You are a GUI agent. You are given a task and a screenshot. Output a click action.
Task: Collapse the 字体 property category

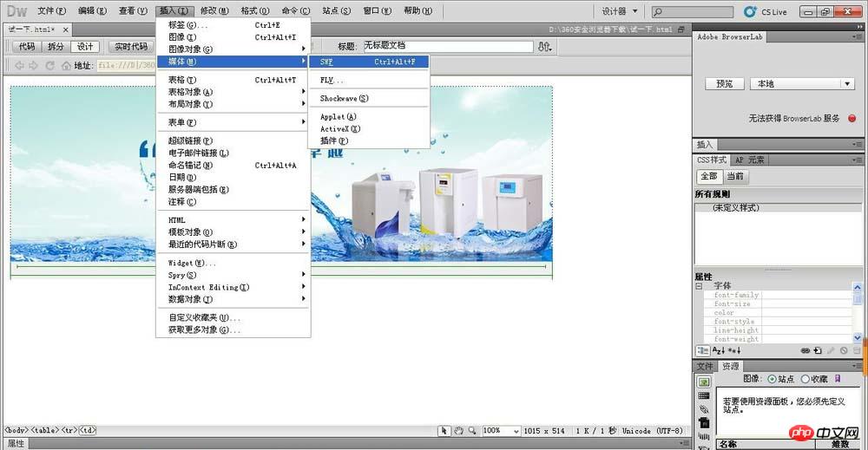[699, 286]
